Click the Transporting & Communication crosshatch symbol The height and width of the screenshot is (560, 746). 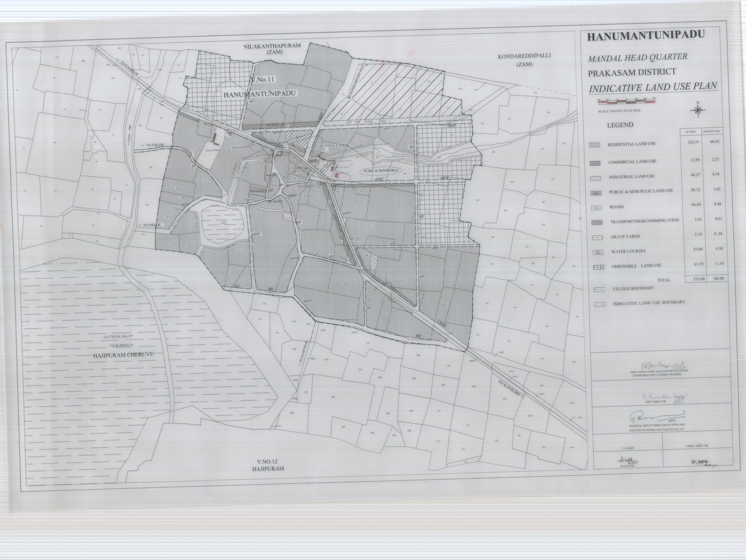[x=597, y=223]
